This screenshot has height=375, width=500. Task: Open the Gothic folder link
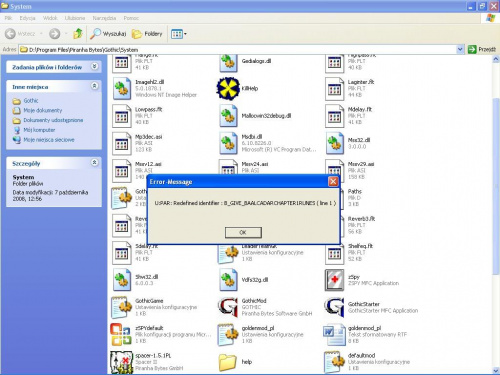pyautogui.click(x=31, y=100)
